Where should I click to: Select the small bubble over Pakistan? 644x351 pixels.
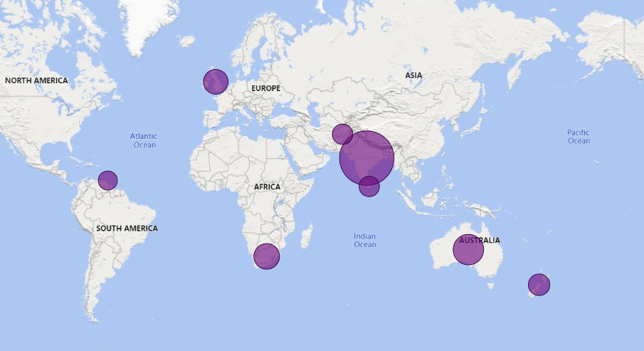pos(342,134)
